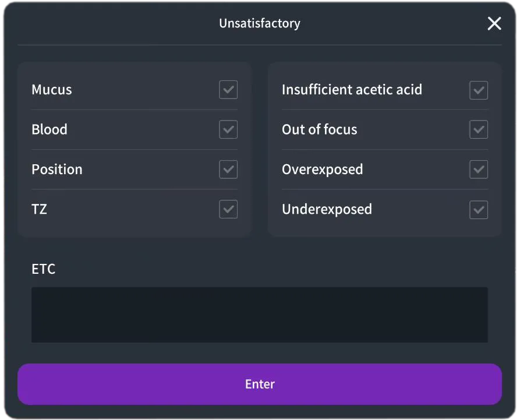Enable the TZ checkbox
Image resolution: width=520 pixels, height=420 pixels.
227,209
